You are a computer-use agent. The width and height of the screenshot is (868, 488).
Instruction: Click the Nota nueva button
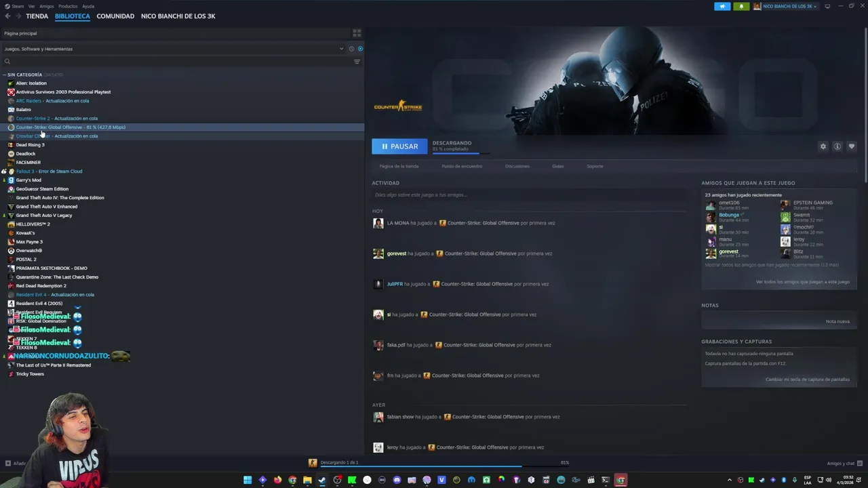837,321
